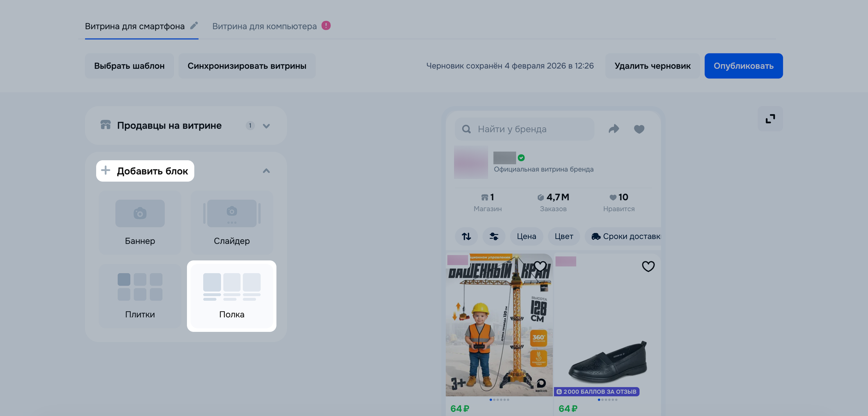This screenshot has height=416, width=868.
Task: Open the Цвет filter chip
Action: pos(564,236)
